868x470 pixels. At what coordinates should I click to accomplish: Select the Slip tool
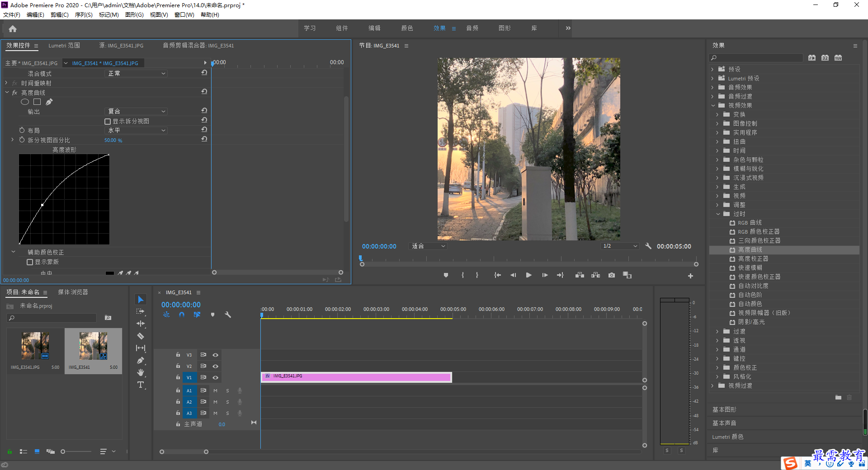pyautogui.click(x=141, y=348)
